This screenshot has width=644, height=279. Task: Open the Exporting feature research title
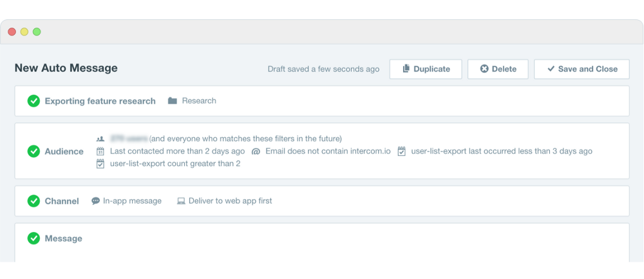pyautogui.click(x=100, y=101)
